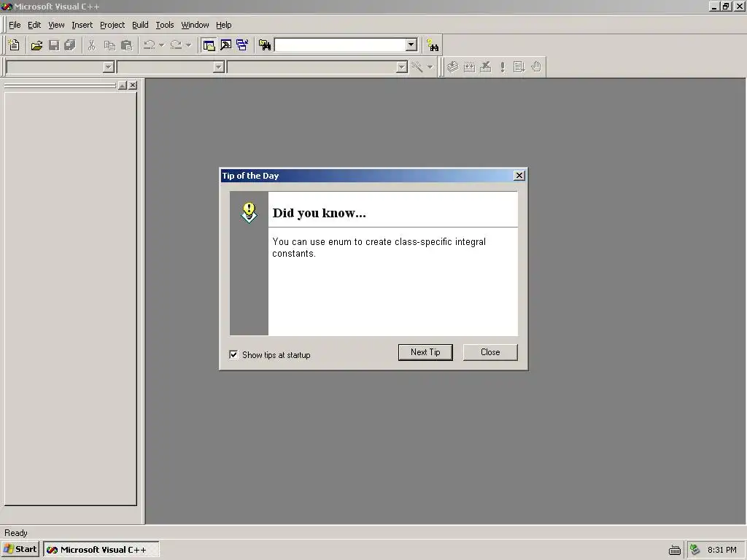747x560 pixels.
Task: Click the Redo arrow icon
Action: 176,45
